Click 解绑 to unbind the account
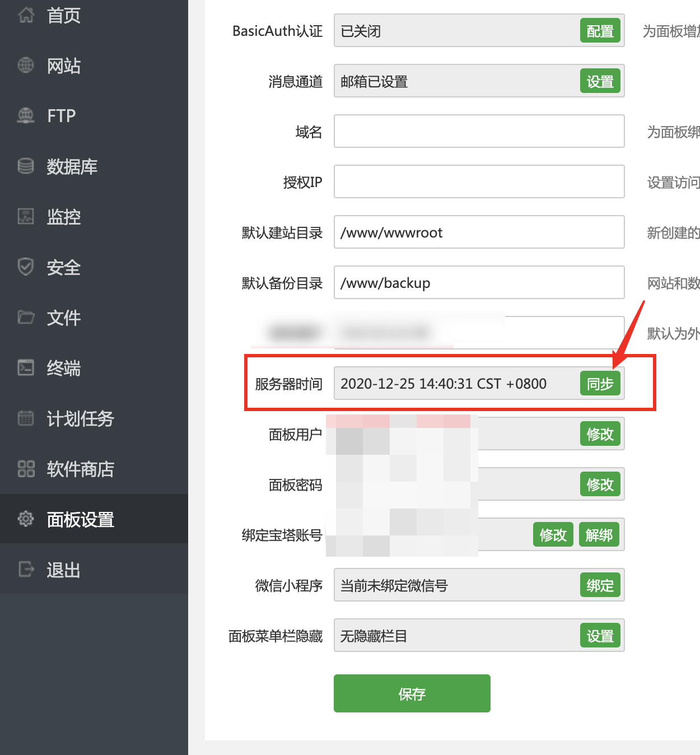The width and height of the screenshot is (700, 755). (x=599, y=535)
